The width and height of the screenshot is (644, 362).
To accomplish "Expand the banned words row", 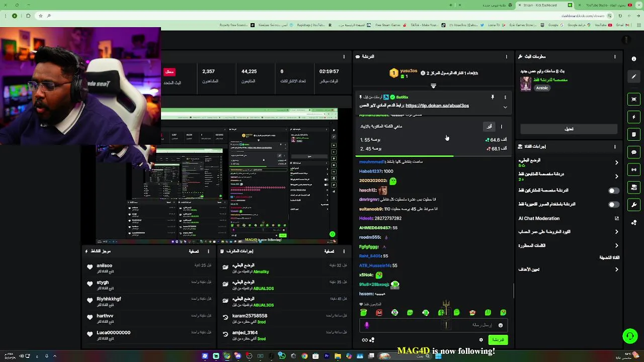I will pyautogui.click(x=569, y=246).
